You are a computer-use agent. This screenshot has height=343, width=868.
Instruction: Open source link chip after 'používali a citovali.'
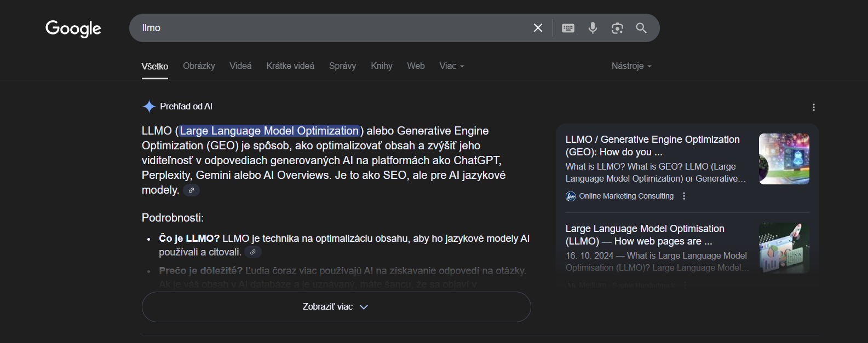click(x=252, y=252)
